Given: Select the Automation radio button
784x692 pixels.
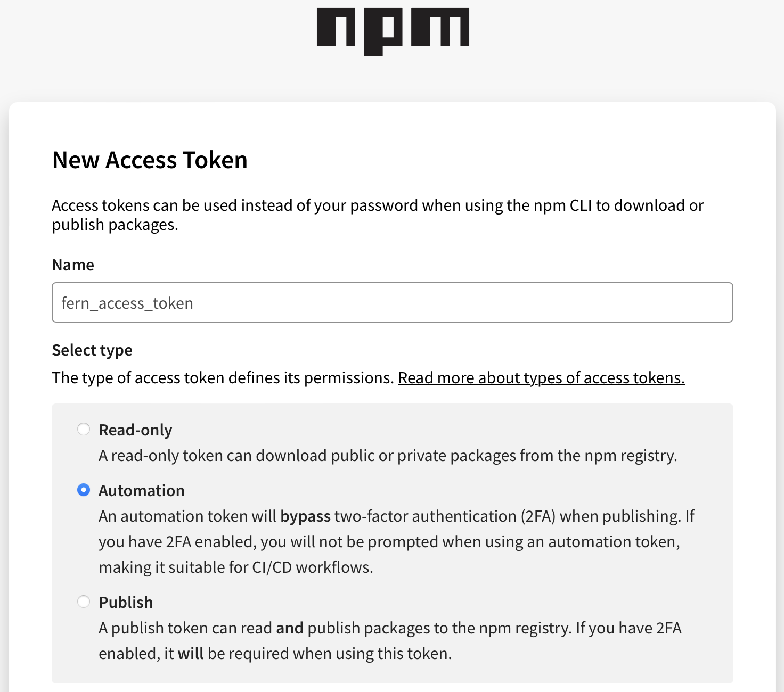Looking at the screenshot, I should 84,490.
